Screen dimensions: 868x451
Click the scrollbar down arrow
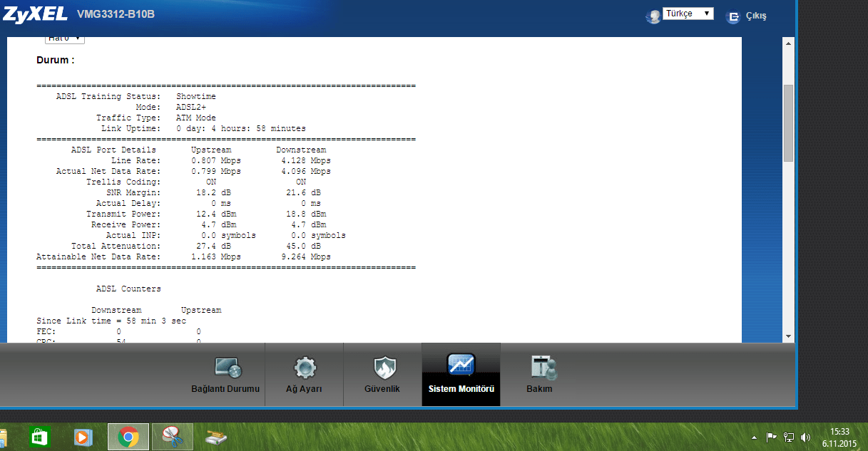[788, 336]
